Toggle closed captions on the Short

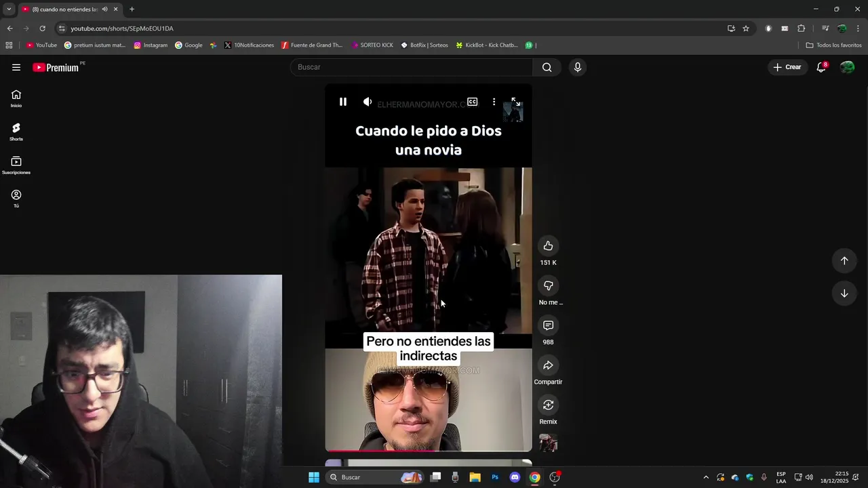tap(473, 102)
